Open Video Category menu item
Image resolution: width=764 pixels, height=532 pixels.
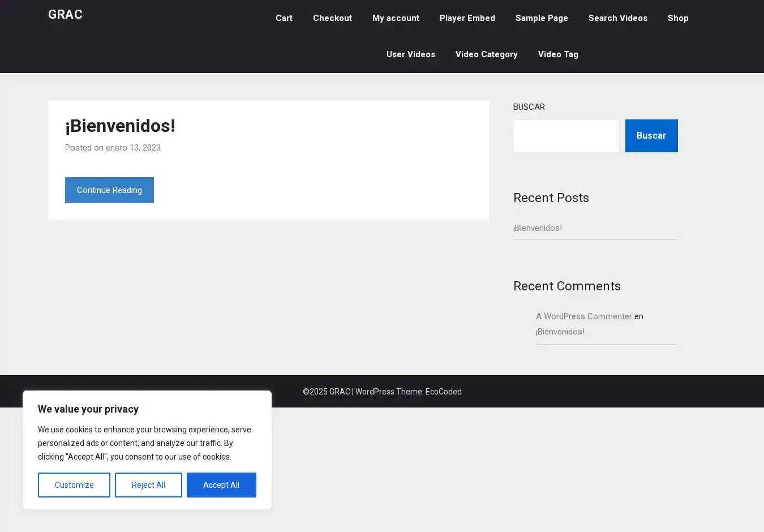[486, 54]
